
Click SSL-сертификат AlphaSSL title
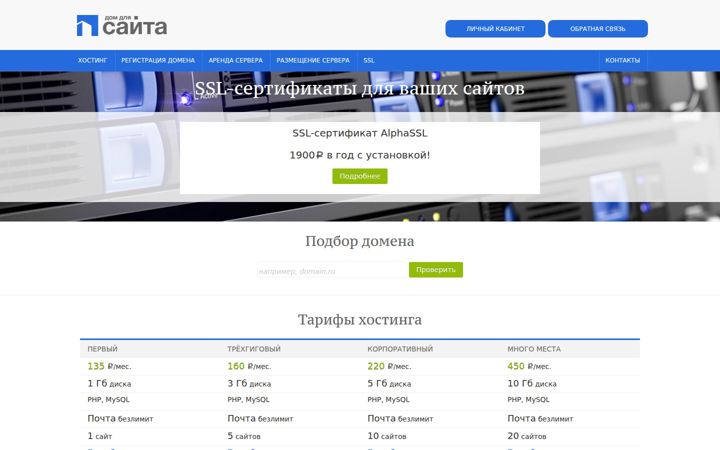360,133
